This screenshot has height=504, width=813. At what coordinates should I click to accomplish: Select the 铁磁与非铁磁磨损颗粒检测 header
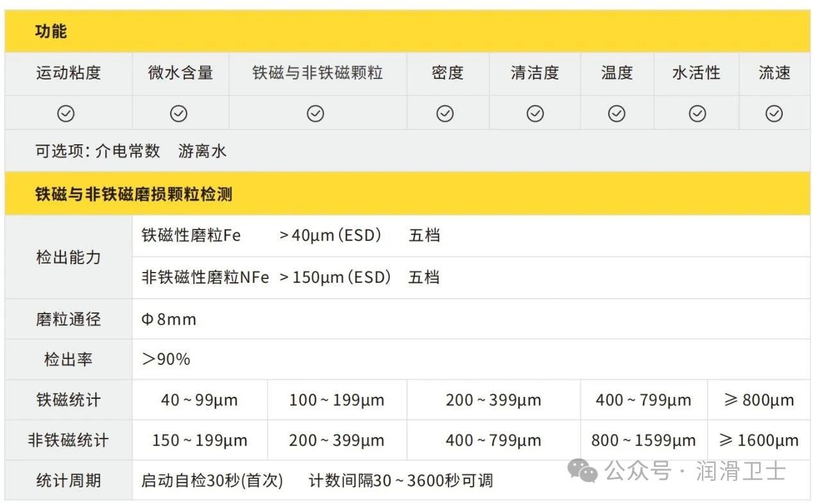(407, 194)
